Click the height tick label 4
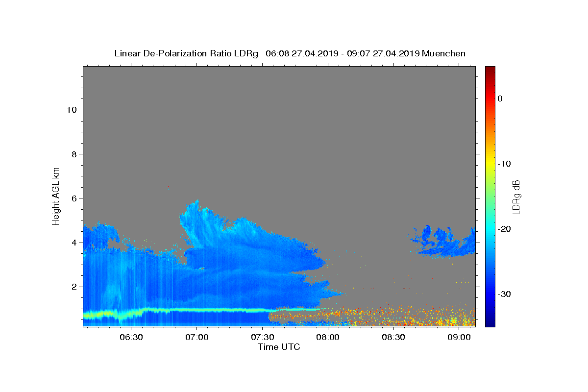 pyautogui.click(x=75, y=243)
